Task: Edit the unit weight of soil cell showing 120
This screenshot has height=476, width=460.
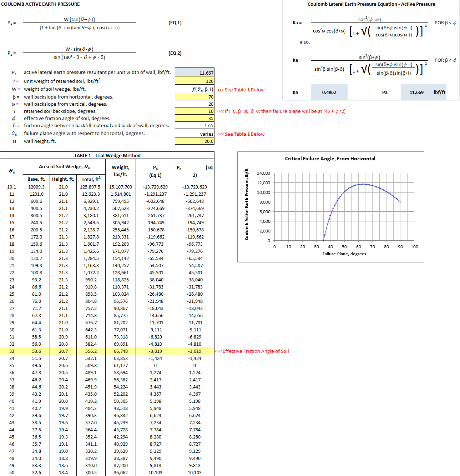Action: (194, 81)
